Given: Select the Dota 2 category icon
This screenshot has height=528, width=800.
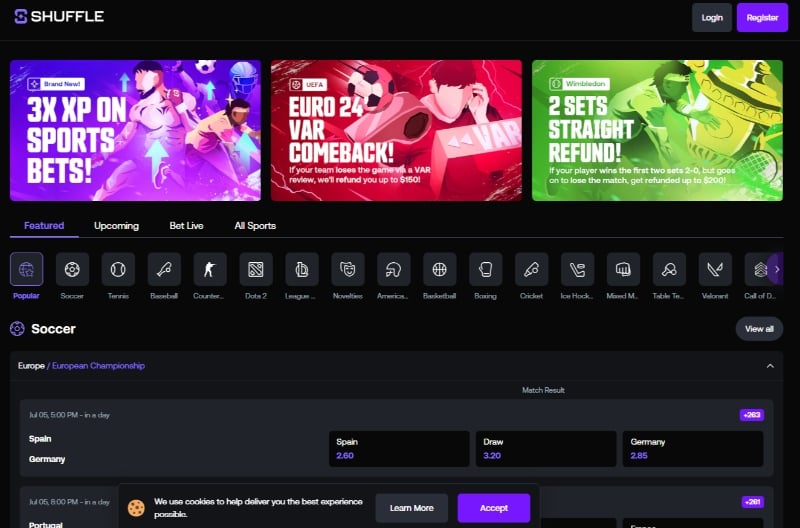Looking at the screenshot, I should [256, 269].
